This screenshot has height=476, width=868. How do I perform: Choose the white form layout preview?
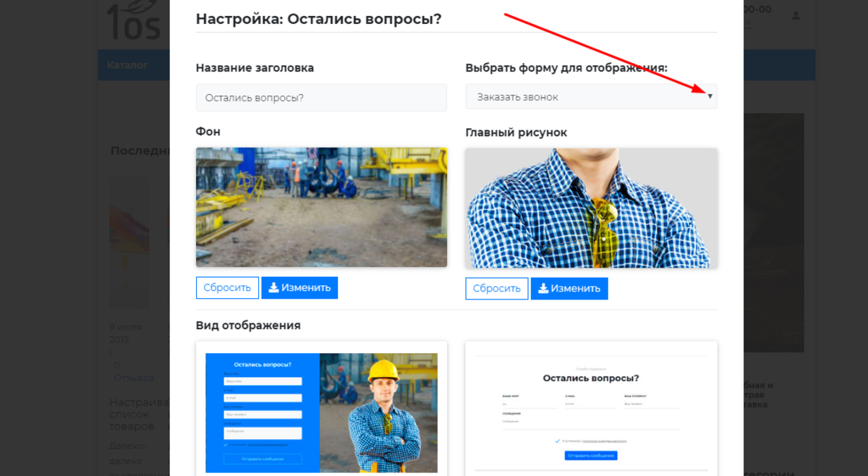pos(591,409)
